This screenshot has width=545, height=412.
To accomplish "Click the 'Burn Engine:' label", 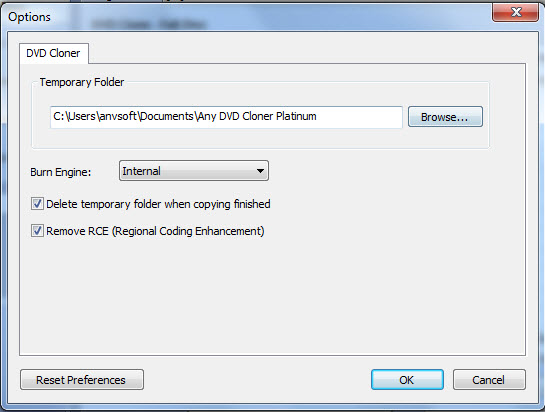I will [x=60, y=172].
